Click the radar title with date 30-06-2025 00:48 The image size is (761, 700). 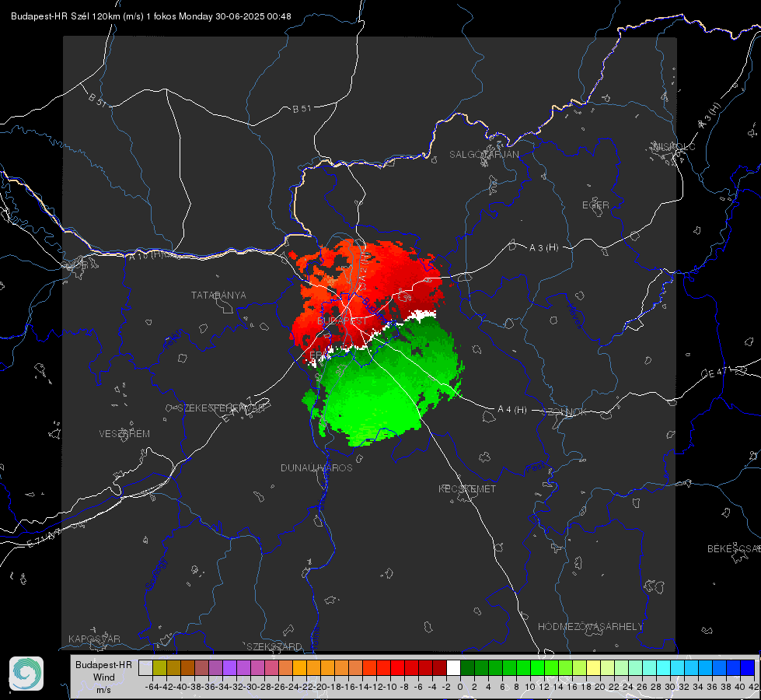151,16
